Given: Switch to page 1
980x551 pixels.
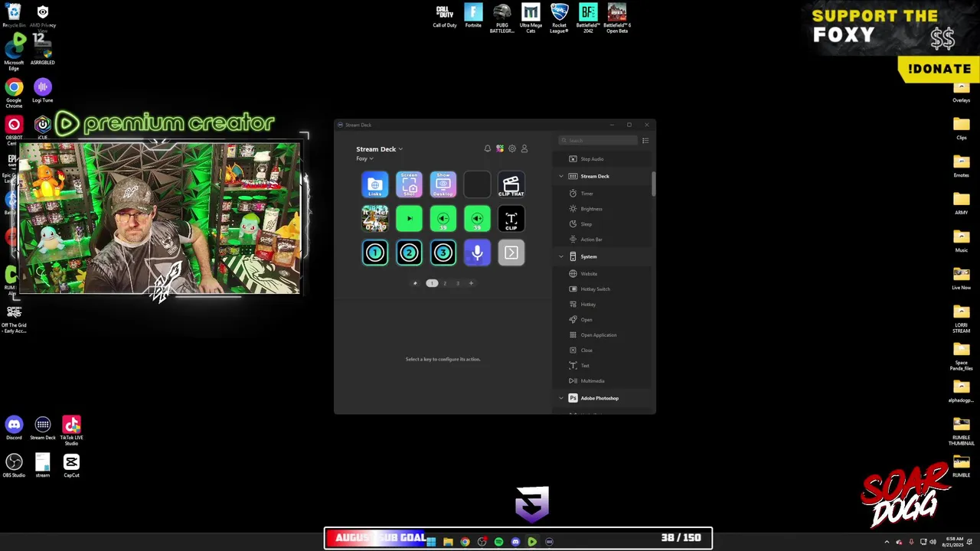Looking at the screenshot, I should coord(432,283).
